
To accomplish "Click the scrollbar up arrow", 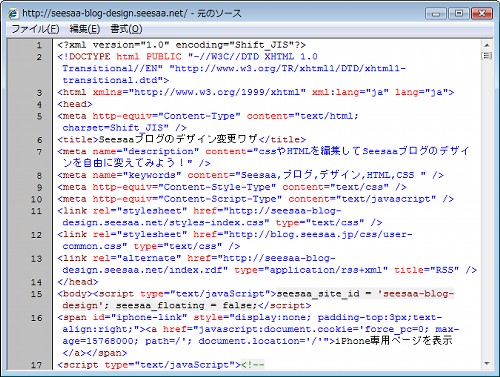I will [487, 45].
